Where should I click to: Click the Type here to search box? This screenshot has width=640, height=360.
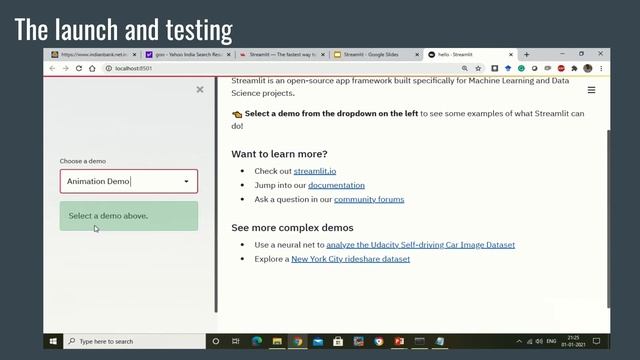tap(135, 341)
